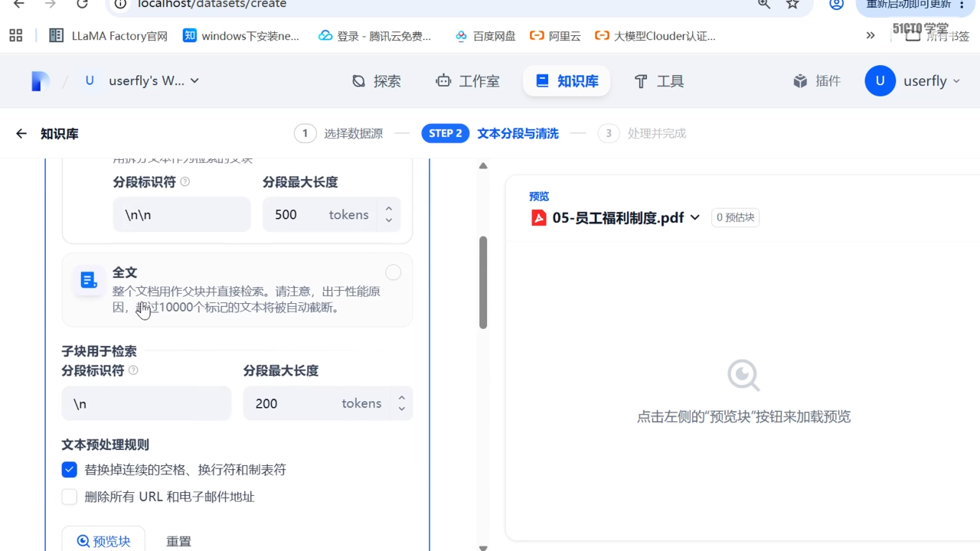The image size is (980, 551).
Task: Show more bookmarks with double chevron
Action: coord(871,35)
